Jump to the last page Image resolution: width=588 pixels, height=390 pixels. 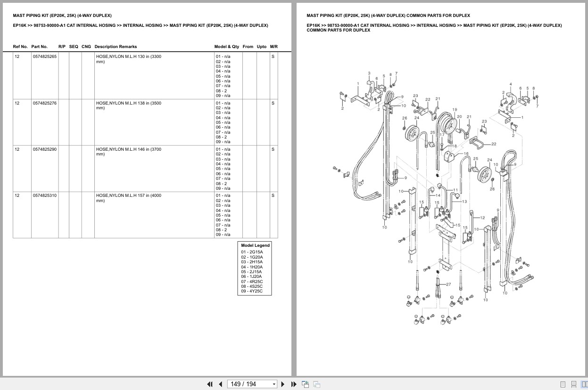tap(294, 384)
